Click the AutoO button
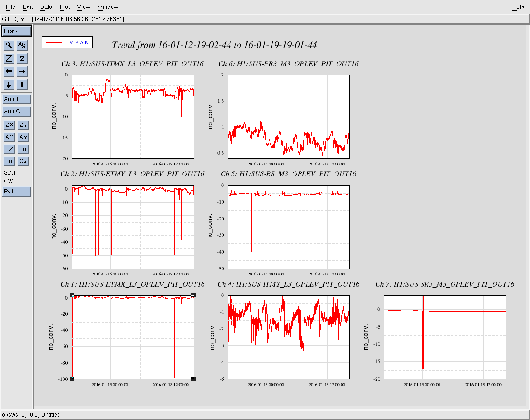The height and width of the screenshot is (420, 530). (16, 111)
